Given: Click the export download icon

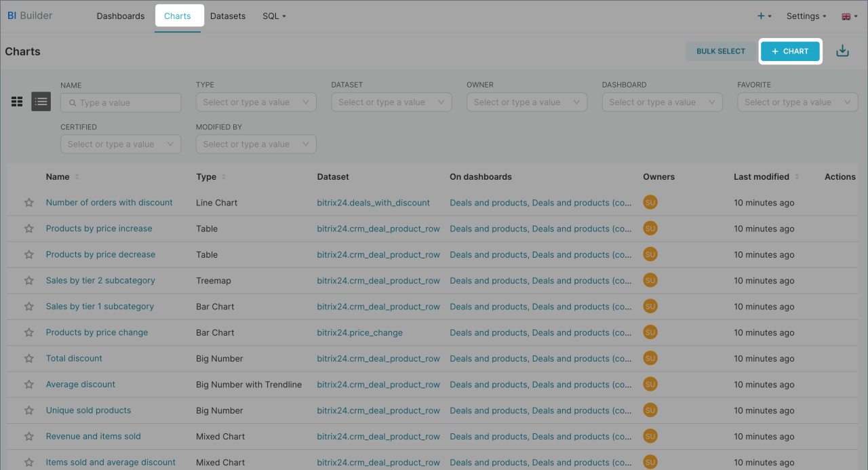Looking at the screenshot, I should pos(842,51).
